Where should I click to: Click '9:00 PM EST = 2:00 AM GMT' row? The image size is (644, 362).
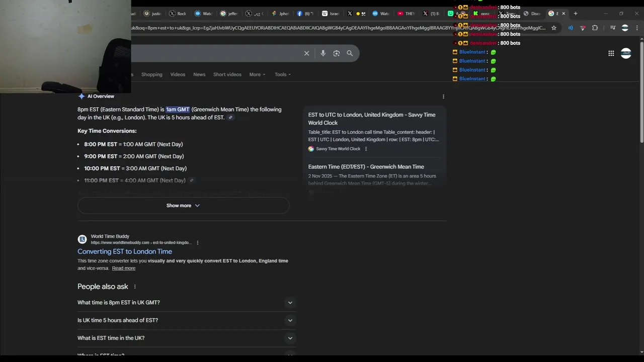coord(134,156)
